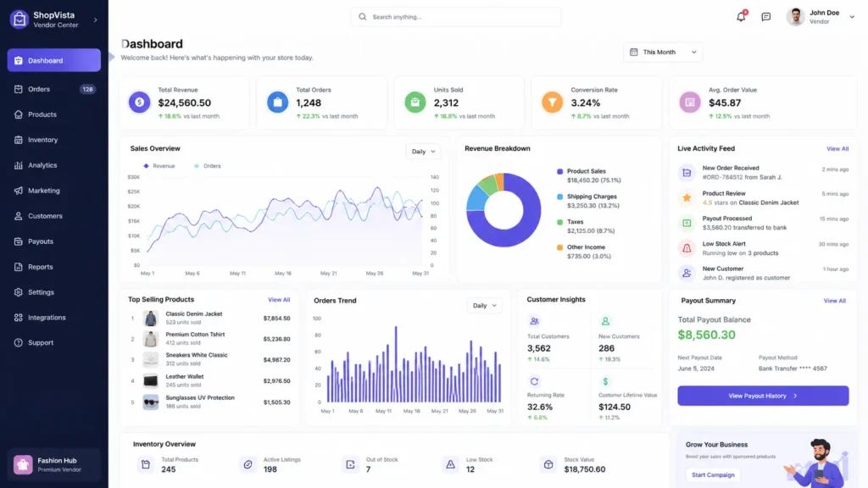Click the Settings gear icon

pos(19,292)
